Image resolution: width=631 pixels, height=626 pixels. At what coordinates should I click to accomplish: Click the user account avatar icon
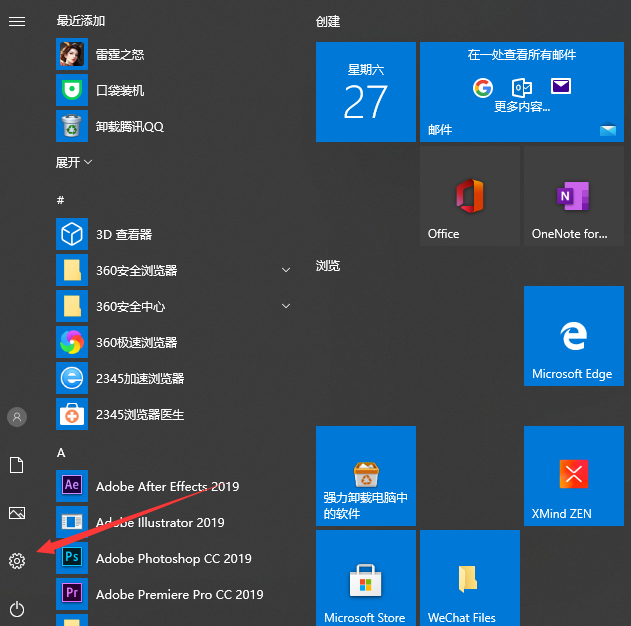coord(17,417)
